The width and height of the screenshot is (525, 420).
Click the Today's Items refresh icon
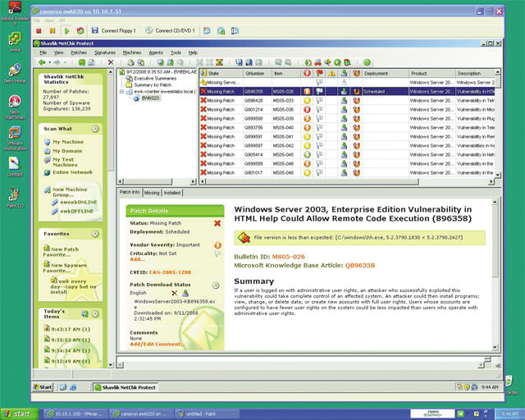pyautogui.click(x=85, y=314)
